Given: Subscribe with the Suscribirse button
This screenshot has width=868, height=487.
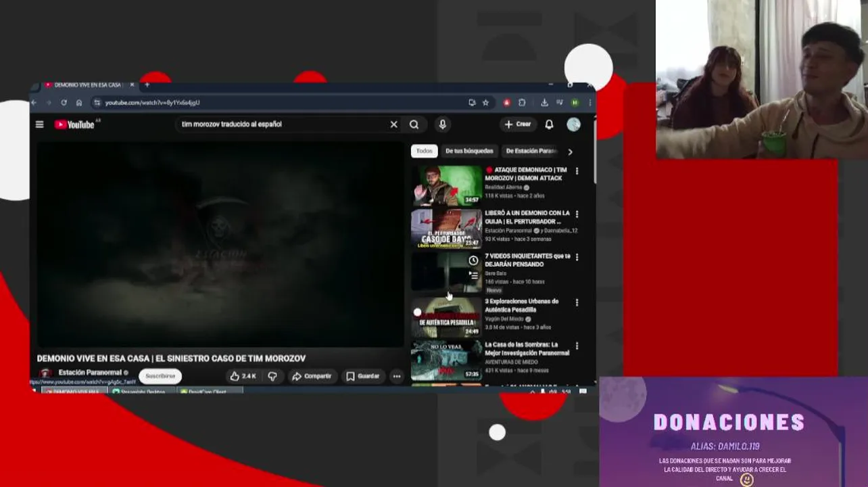Looking at the screenshot, I should click(x=160, y=376).
